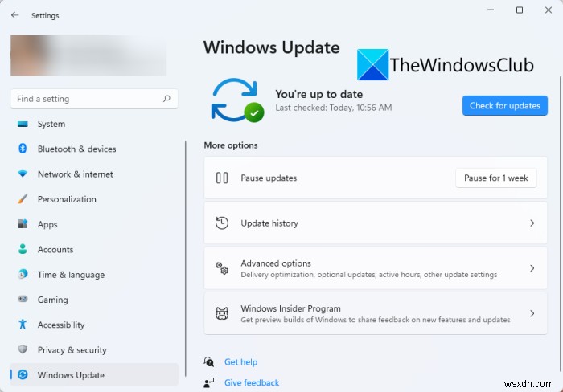Viewport: 563px width, 392px height.
Task: Click the Privacy & security shield icon
Action: tap(23, 349)
